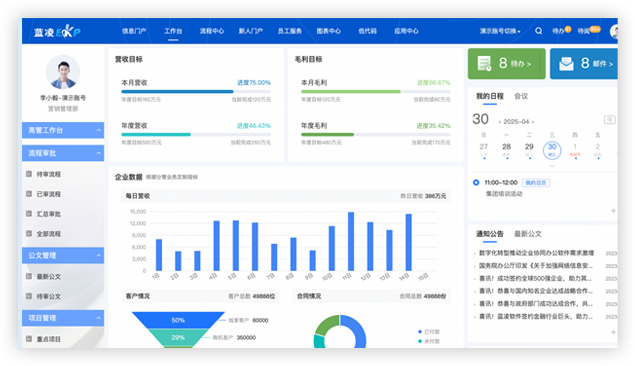This screenshot has width=635, height=366.
Task: Click the plus icon in schedule panel
Action: (x=613, y=211)
